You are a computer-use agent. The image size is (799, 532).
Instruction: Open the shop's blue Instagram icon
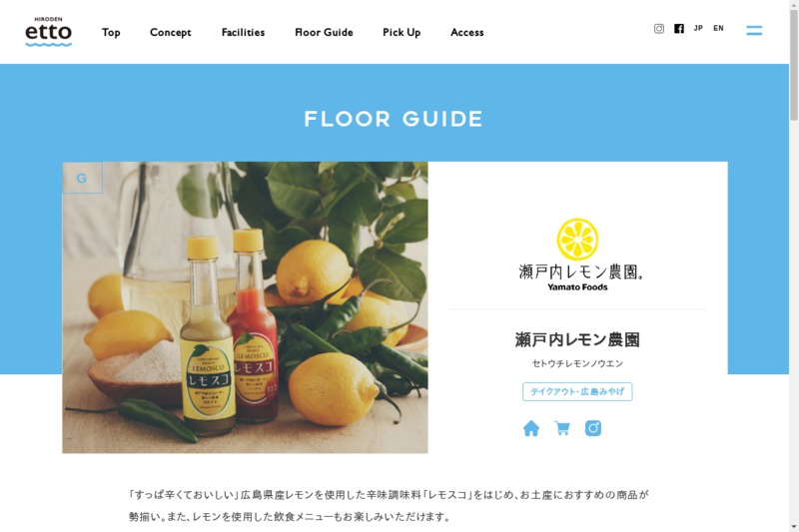tap(593, 428)
